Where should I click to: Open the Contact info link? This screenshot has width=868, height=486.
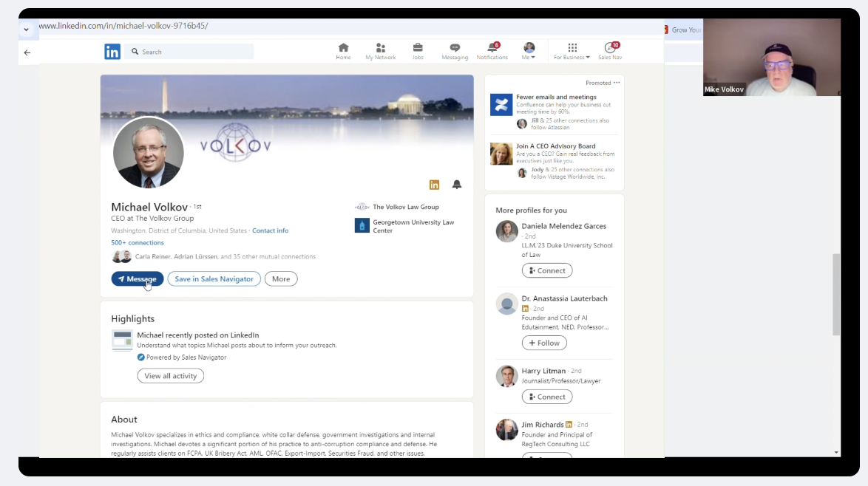tap(270, 230)
